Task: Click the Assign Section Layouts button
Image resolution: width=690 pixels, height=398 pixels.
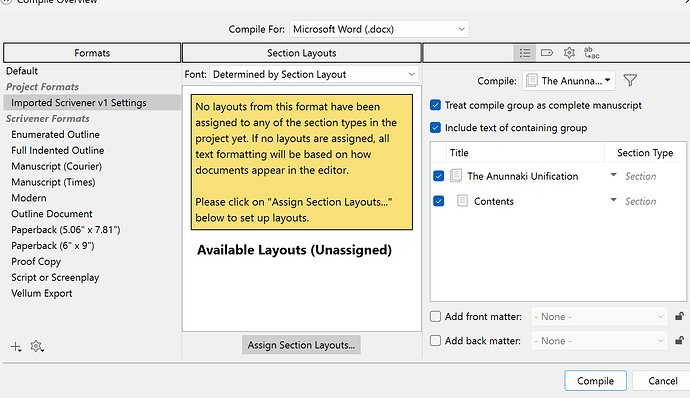Action: pos(301,345)
